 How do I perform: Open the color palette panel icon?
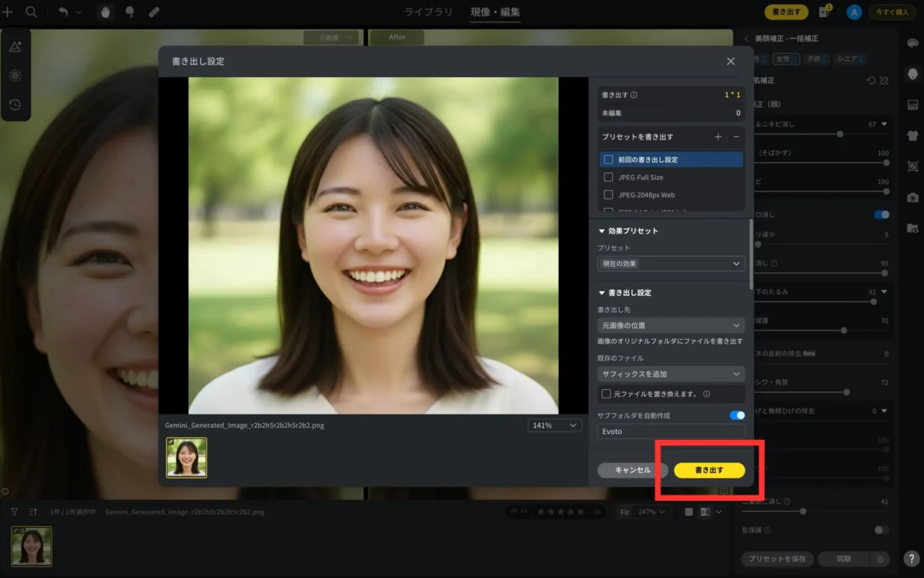click(912, 43)
